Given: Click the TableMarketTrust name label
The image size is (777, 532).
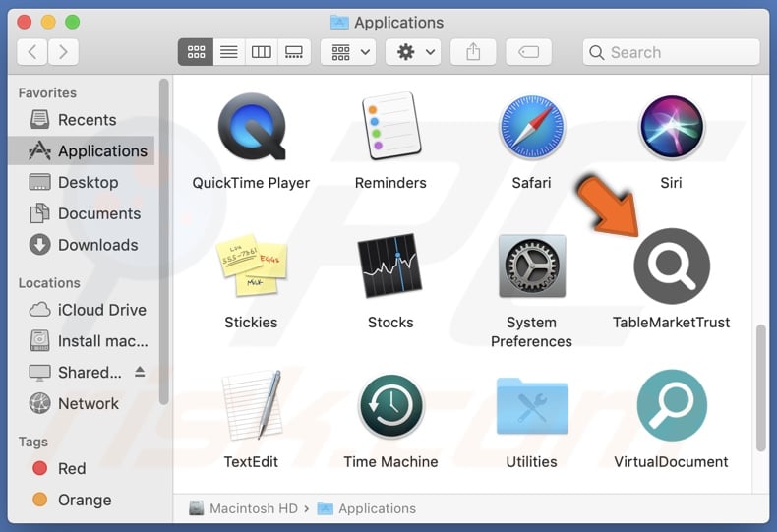Looking at the screenshot, I should click(x=671, y=322).
